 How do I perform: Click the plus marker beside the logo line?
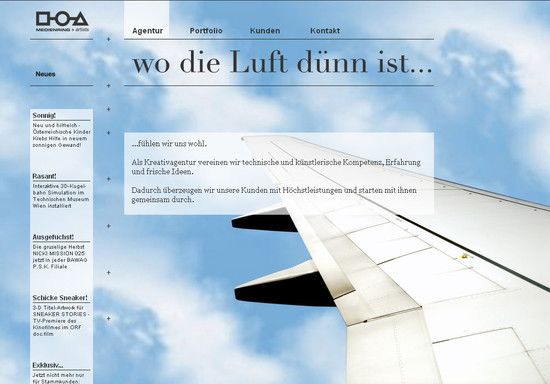tap(108, 39)
